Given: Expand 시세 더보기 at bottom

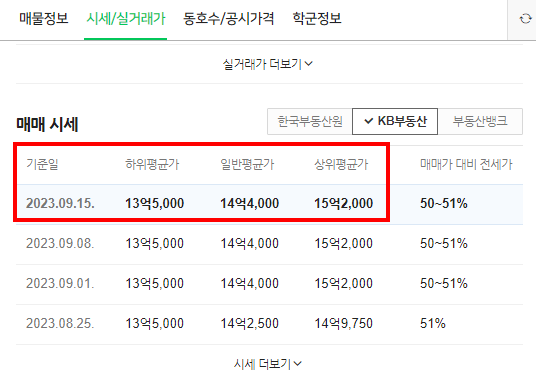Looking at the screenshot, I should click(x=268, y=364).
